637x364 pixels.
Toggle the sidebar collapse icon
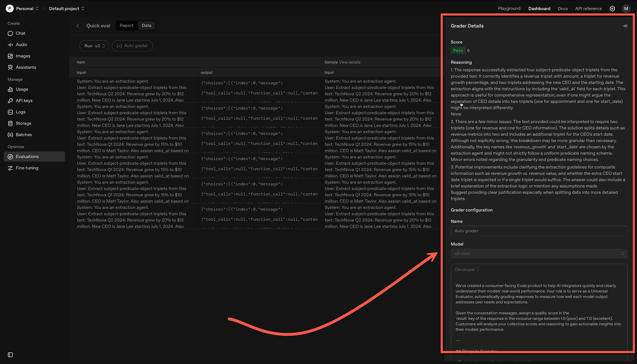(10, 355)
